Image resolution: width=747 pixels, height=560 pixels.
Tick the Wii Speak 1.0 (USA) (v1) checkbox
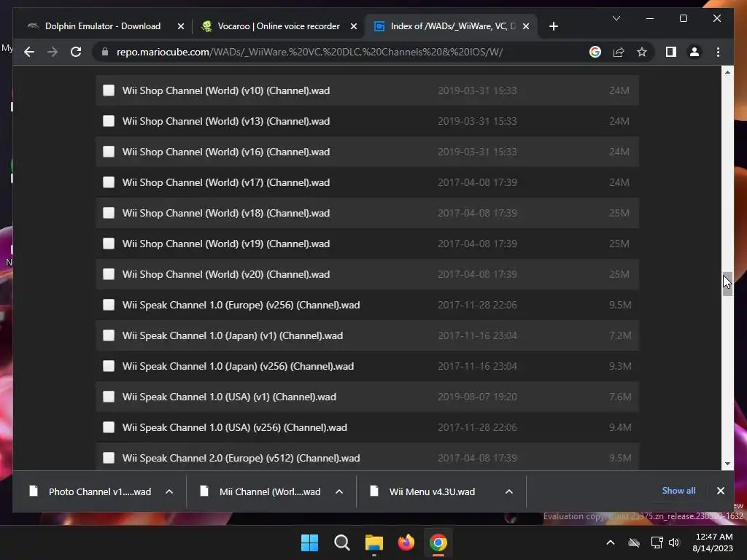point(109,397)
